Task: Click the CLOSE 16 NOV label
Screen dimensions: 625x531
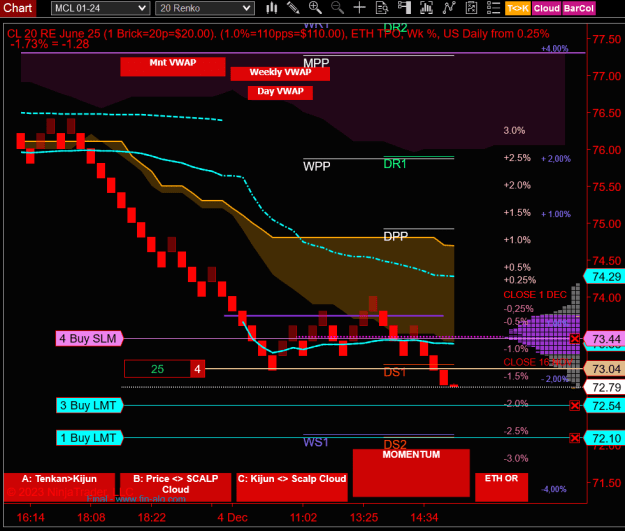Action: click(x=538, y=362)
